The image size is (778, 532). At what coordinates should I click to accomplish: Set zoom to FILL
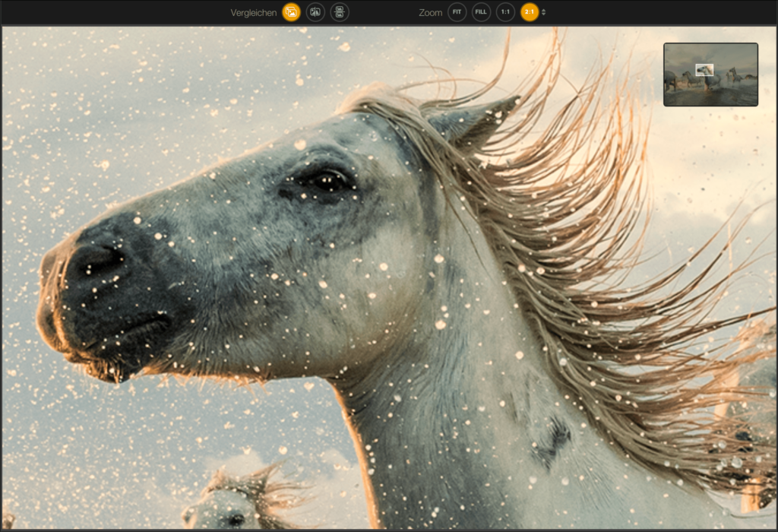(x=481, y=12)
